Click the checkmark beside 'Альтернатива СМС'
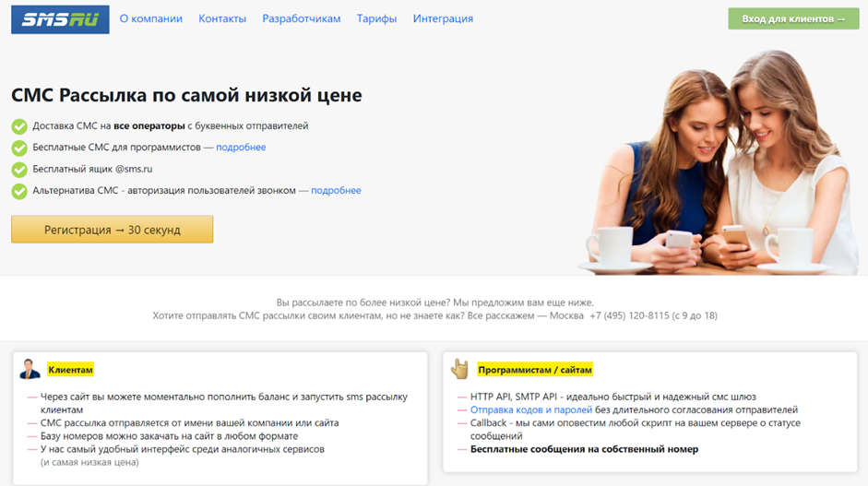Image resolution: width=868 pixels, height=486 pixels. click(x=19, y=191)
